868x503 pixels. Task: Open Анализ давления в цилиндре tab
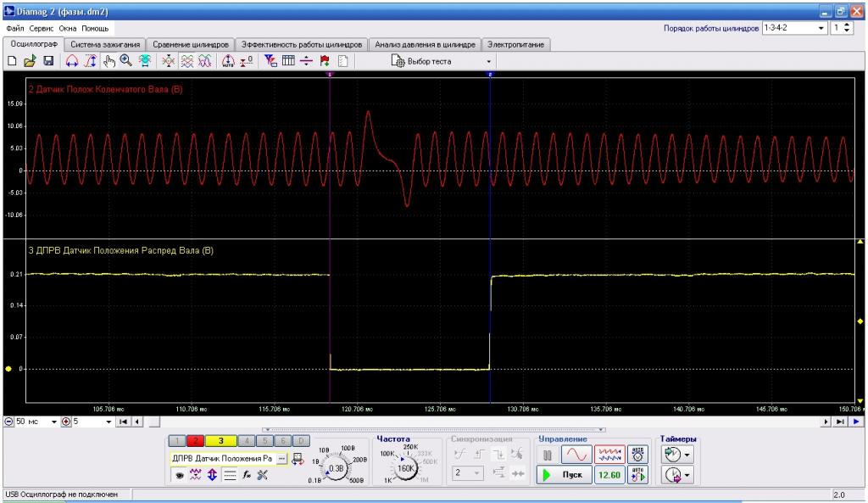pyautogui.click(x=425, y=44)
